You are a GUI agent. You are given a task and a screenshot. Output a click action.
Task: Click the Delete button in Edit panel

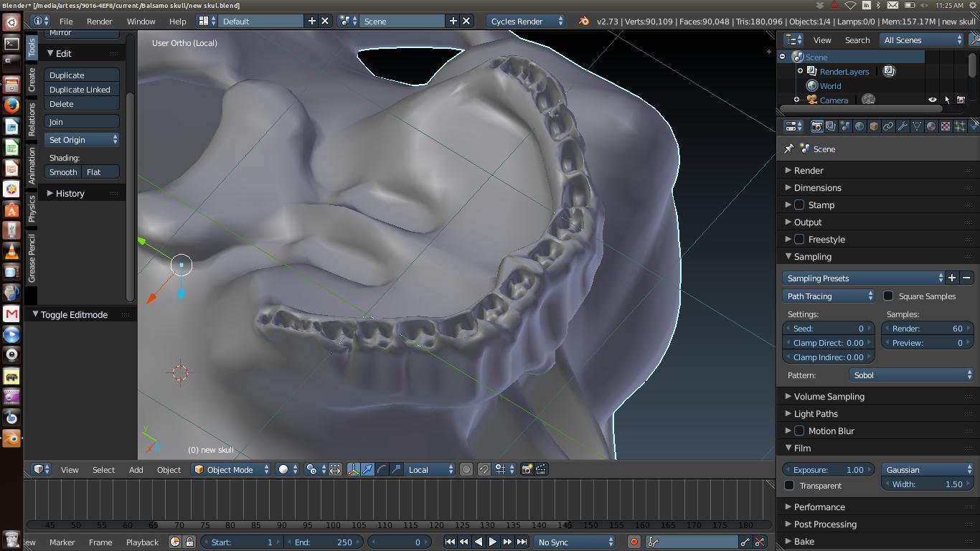[x=82, y=103]
